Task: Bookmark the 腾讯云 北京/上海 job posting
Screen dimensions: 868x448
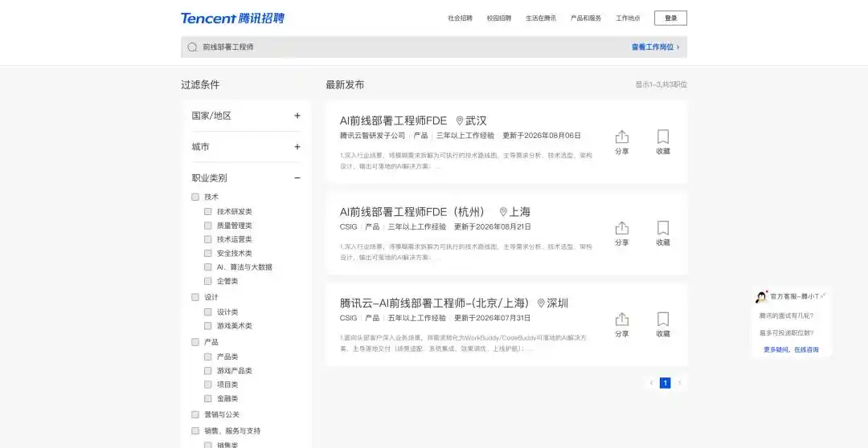Action: pos(662,325)
